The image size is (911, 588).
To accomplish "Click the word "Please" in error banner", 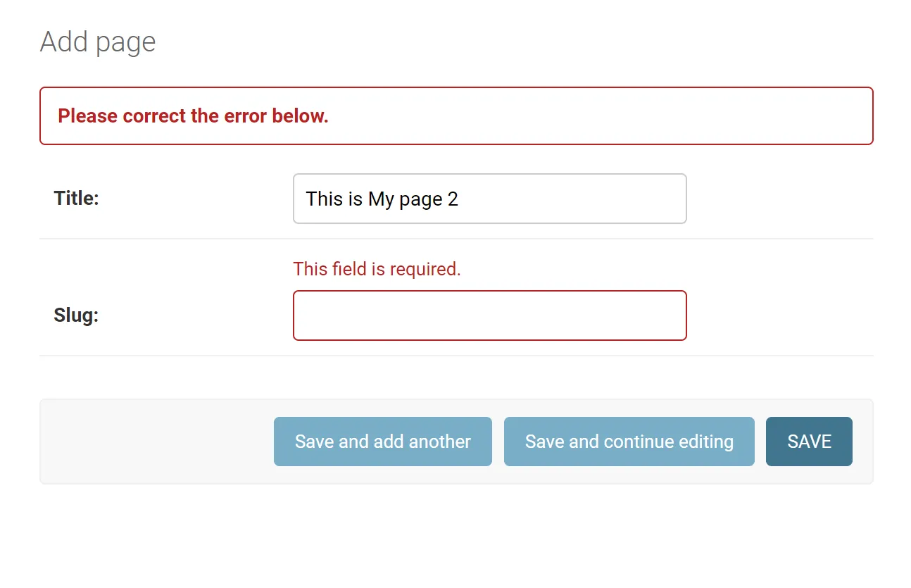I will (x=87, y=116).
